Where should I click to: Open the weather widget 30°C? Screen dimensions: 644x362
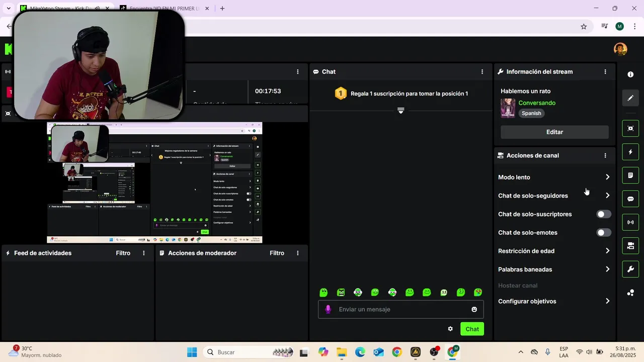35,352
